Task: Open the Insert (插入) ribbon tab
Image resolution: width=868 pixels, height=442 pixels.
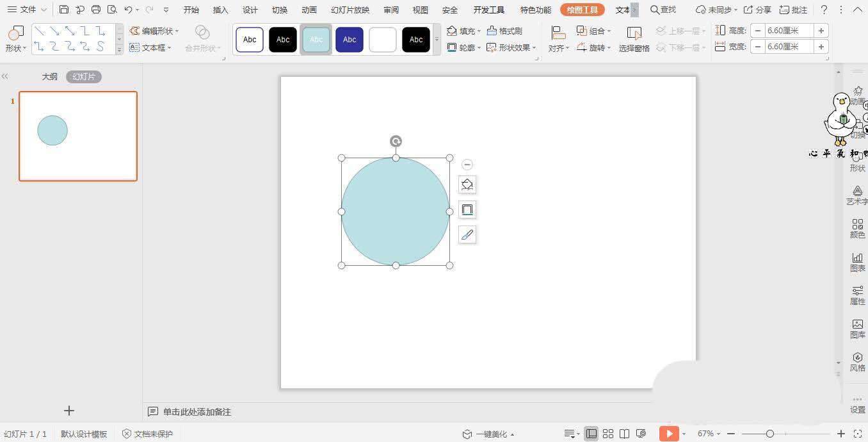Action: click(220, 10)
